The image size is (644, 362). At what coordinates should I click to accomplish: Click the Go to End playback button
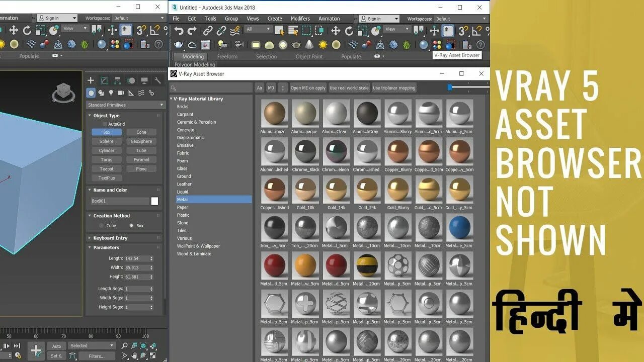coord(17,346)
